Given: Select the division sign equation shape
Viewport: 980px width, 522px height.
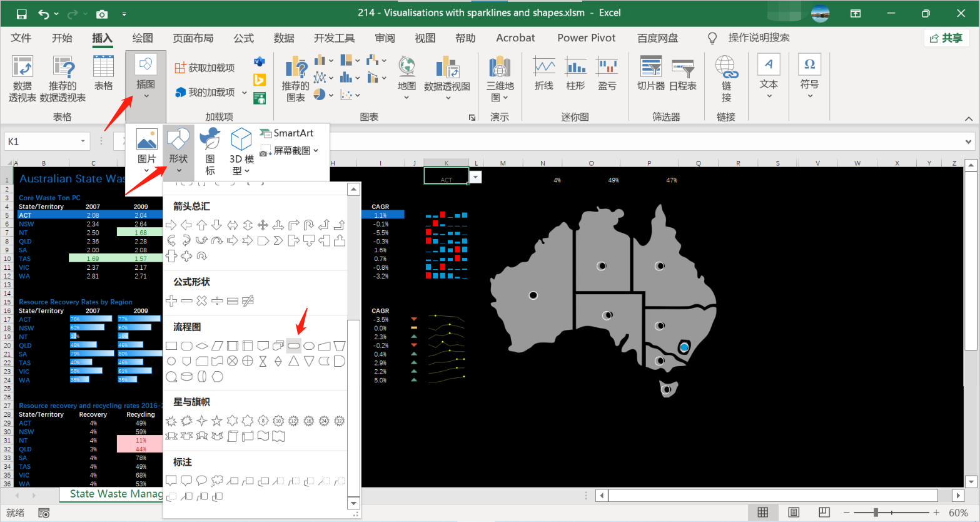Looking at the screenshot, I should click(x=217, y=301).
